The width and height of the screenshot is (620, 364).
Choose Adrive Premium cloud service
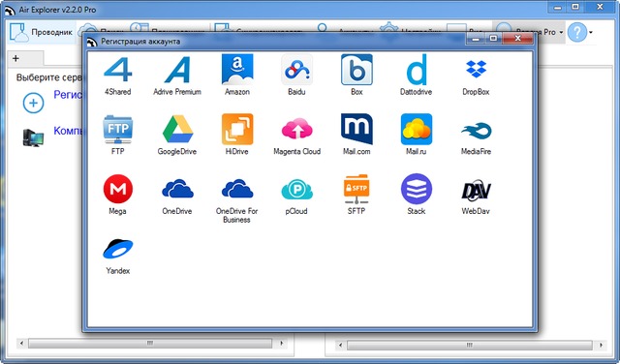point(177,70)
